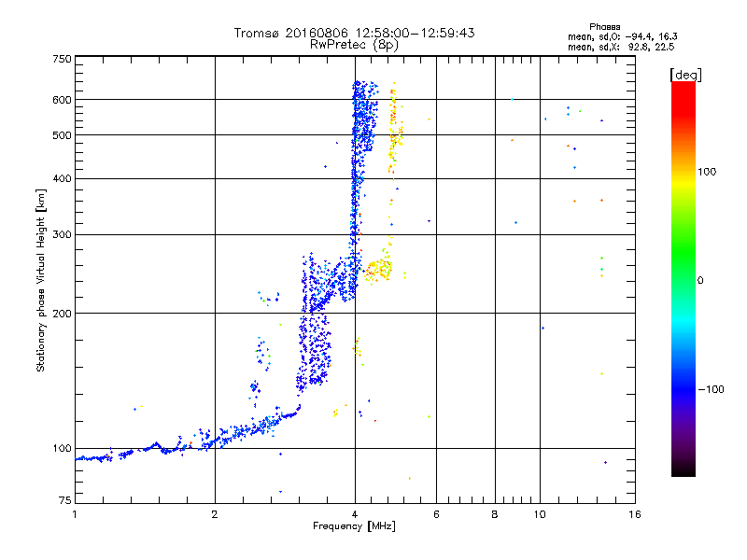Click the y-axis tick label '600'

click(x=62, y=100)
